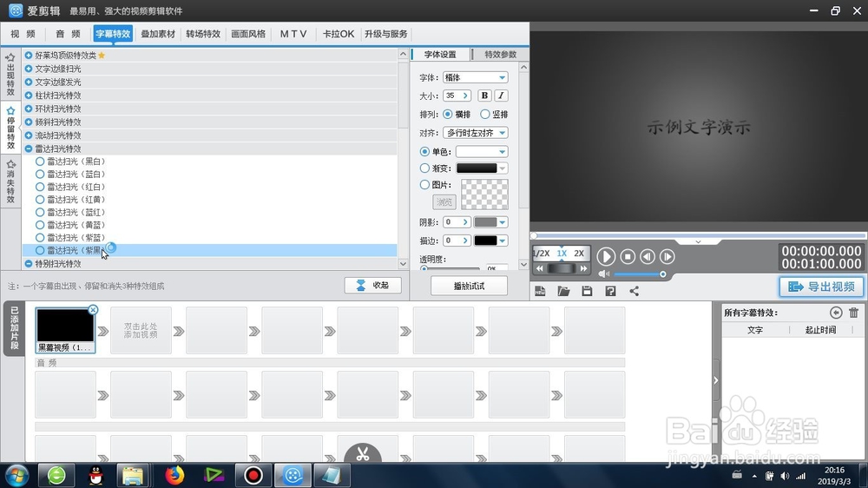Switch to the 画面风格 tab
The height and width of the screenshot is (488, 868).
click(x=248, y=34)
